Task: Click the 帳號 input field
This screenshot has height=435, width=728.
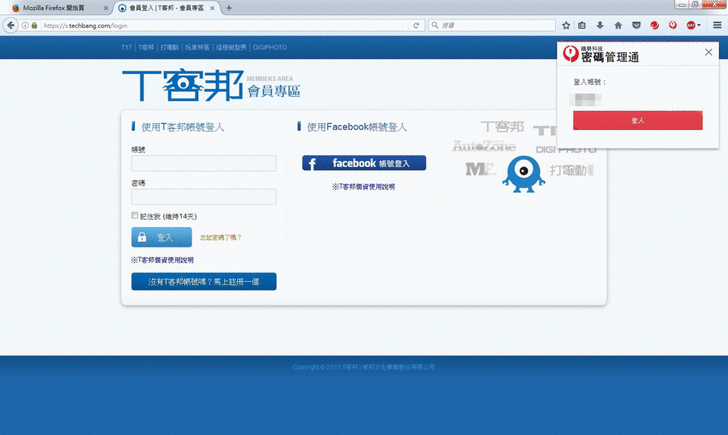Action: click(204, 163)
